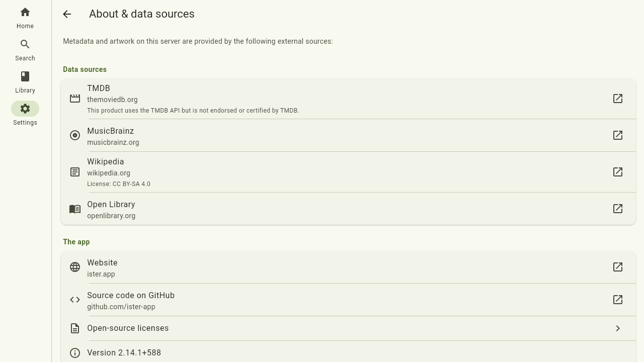644x362 pixels.
Task: Open Wikipedia external link icon
Action: (618, 172)
